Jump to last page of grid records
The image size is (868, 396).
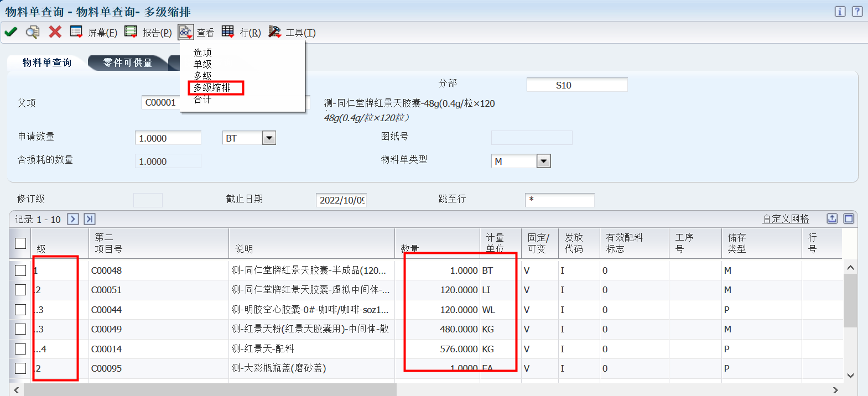pyautogui.click(x=90, y=219)
